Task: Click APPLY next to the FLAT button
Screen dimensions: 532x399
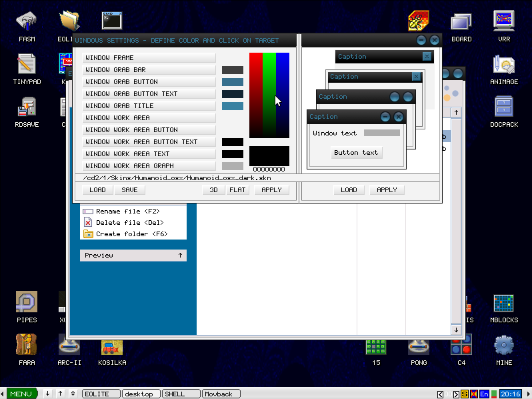Action: click(x=271, y=189)
